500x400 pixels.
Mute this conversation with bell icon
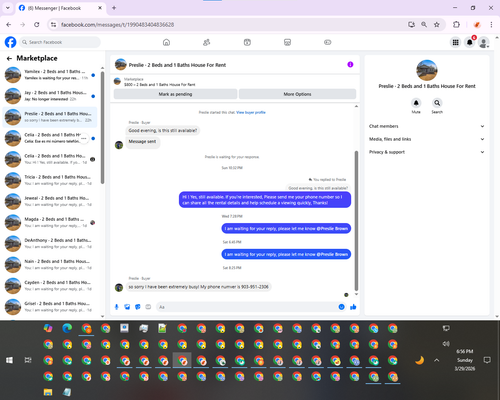pyautogui.click(x=416, y=103)
